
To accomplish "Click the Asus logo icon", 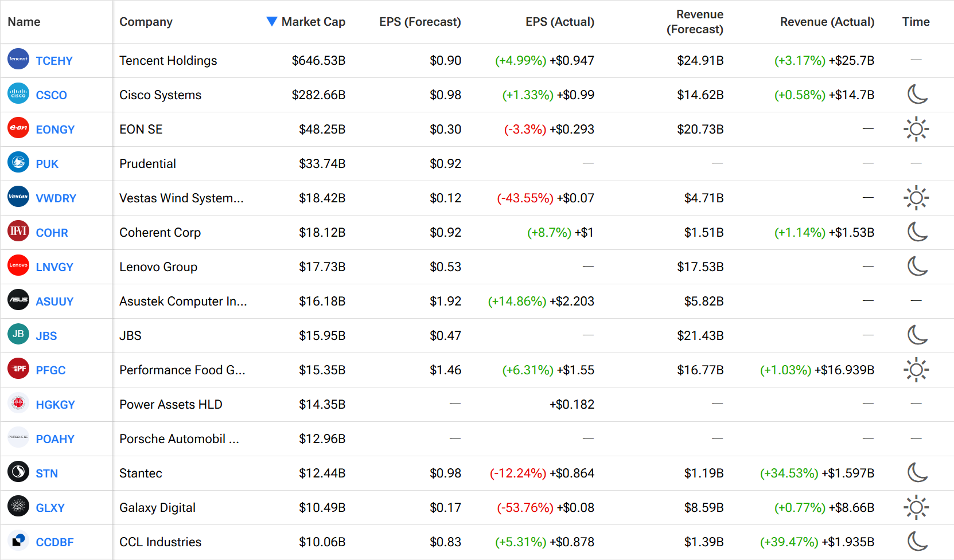I will click(18, 300).
